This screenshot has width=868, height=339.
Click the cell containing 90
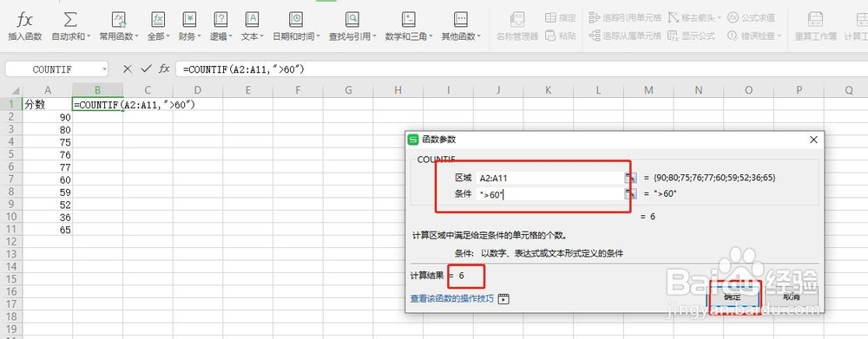(48, 117)
